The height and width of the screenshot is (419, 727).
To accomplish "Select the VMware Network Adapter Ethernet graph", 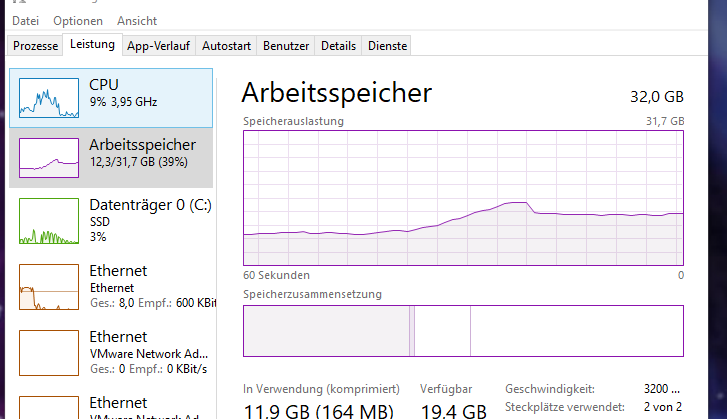I will (49, 353).
